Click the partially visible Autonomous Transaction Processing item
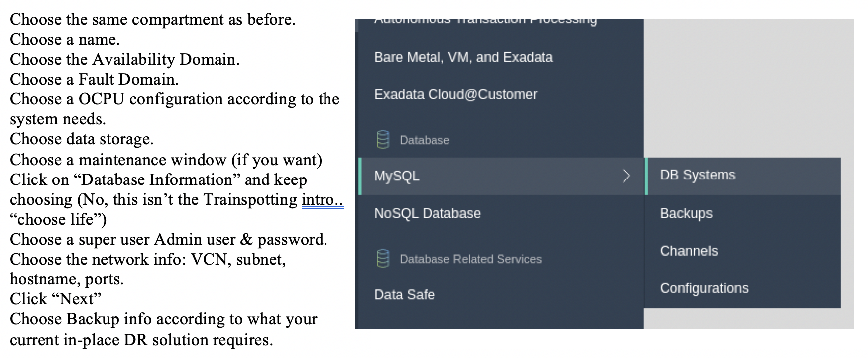 coord(485,21)
